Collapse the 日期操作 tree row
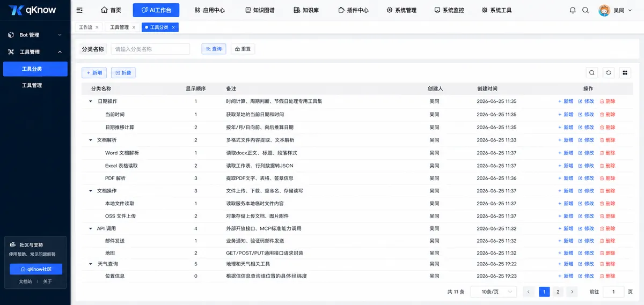The height and width of the screenshot is (305, 644). [91, 101]
